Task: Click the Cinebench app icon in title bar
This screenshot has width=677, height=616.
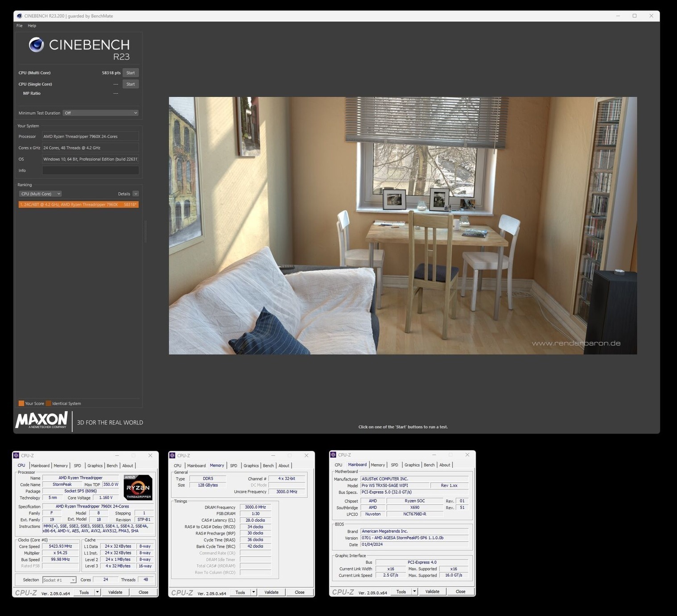Action: click(x=19, y=16)
